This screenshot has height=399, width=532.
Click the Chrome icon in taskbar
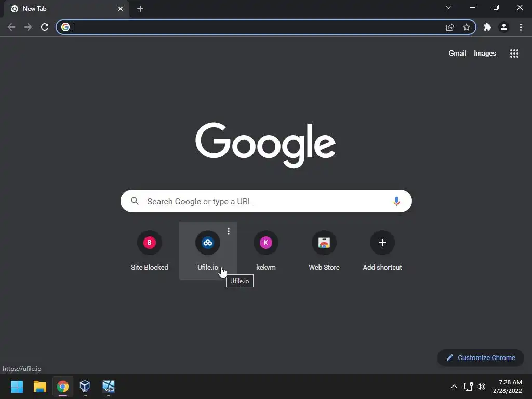[x=62, y=387]
